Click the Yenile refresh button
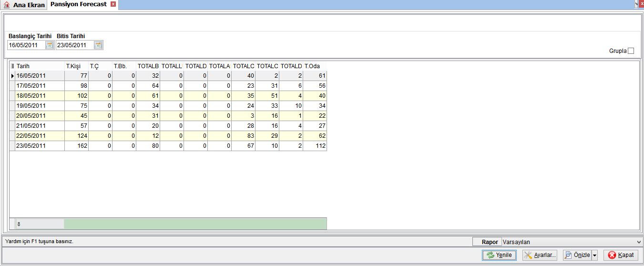This screenshot has width=644, height=266. 499,255
